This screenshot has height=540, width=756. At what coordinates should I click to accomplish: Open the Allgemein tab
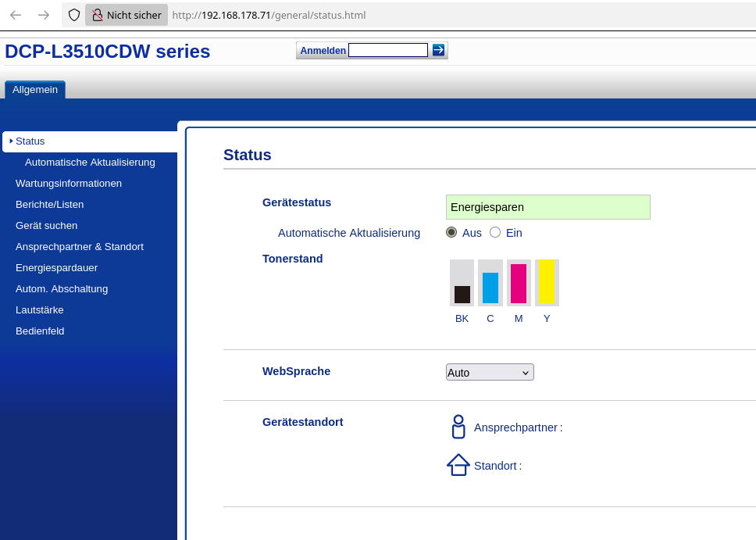[x=35, y=90]
